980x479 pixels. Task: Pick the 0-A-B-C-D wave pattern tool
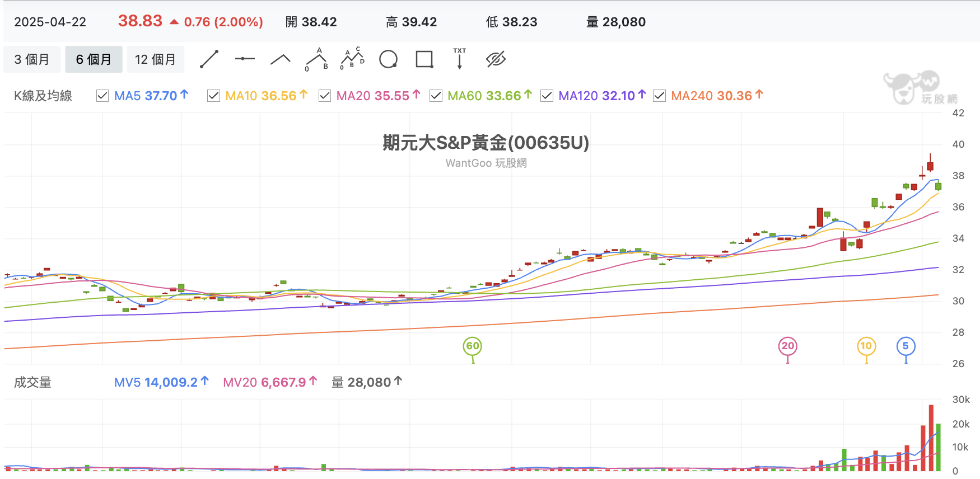pyautogui.click(x=352, y=59)
